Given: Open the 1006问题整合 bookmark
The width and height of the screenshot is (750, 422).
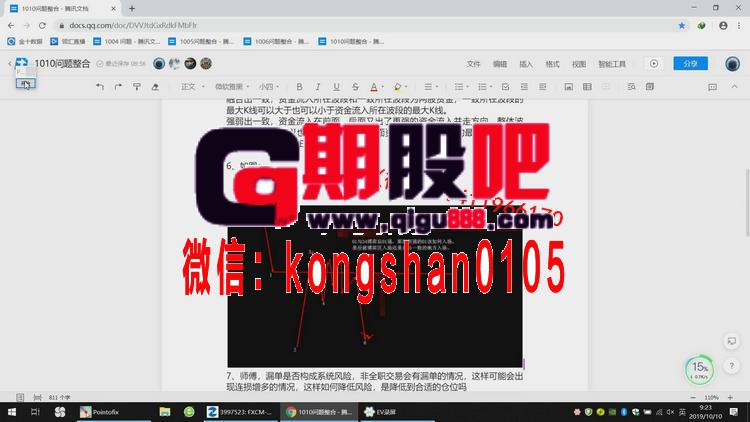Looking at the screenshot, I should pyautogui.click(x=276, y=42).
